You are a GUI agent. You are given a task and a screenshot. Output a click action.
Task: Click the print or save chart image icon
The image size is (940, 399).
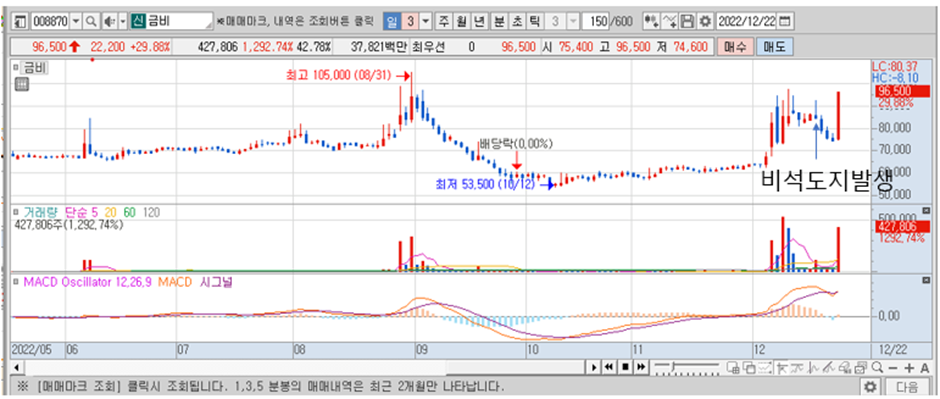(x=861, y=367)
